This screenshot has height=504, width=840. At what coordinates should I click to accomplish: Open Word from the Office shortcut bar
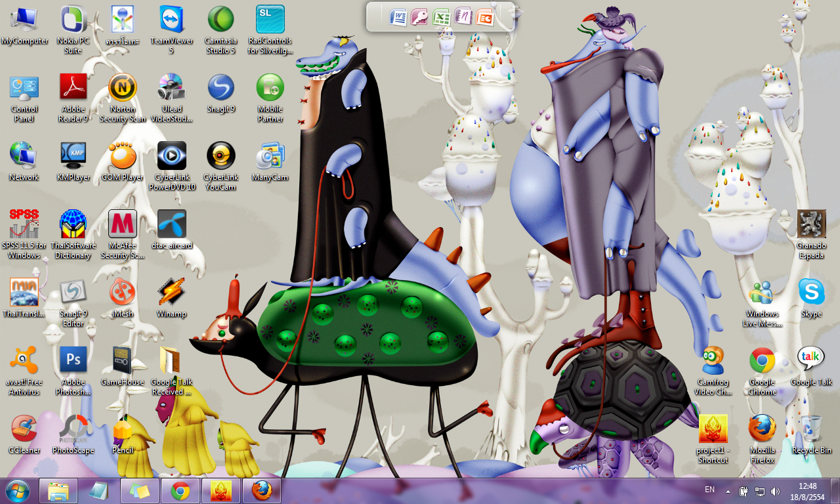[398, 17]
